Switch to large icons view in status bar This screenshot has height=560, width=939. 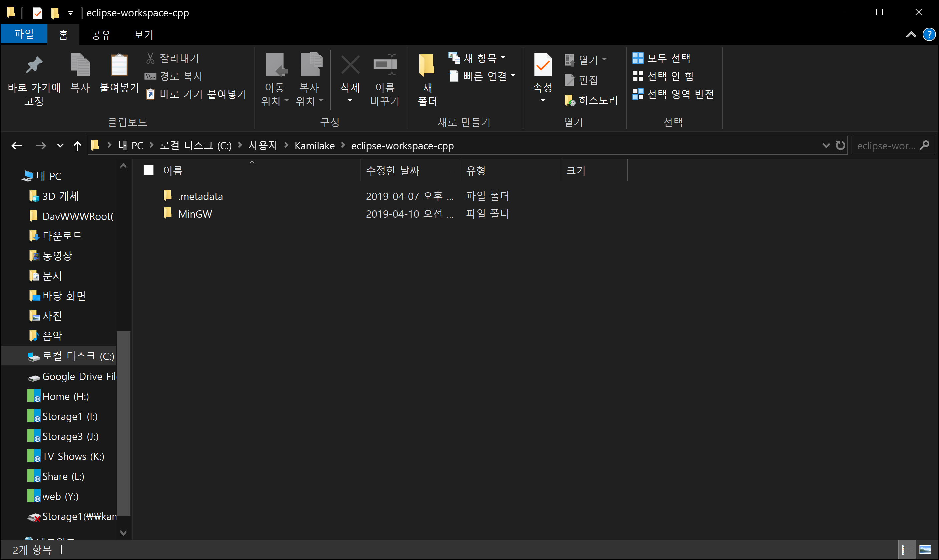[x=925, y=549]
